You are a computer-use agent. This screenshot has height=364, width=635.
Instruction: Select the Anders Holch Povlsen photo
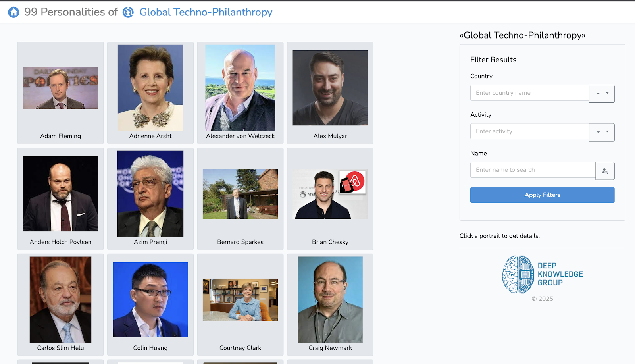(x=60, y=194)
